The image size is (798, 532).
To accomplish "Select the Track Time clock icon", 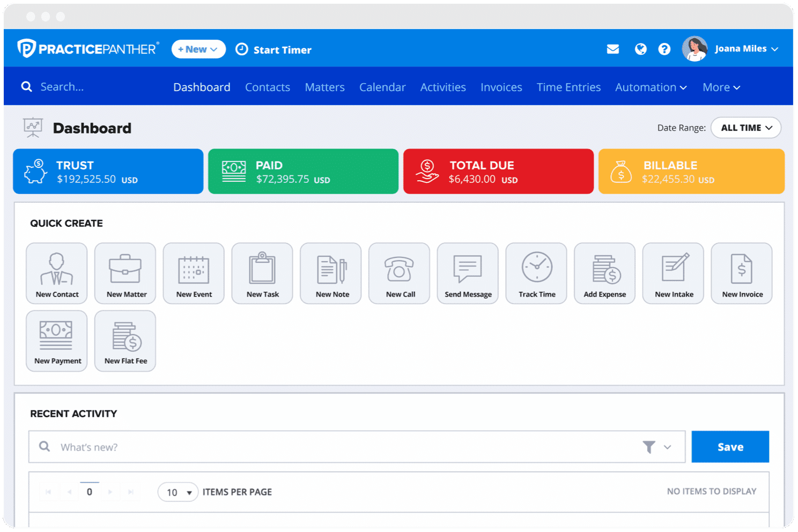I will click(536, 273).
